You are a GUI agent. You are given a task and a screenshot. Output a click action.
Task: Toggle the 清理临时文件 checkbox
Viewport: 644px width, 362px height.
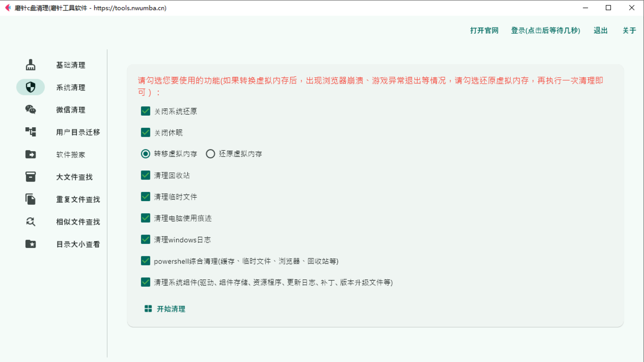pyautogui.click(x=145, y=197)
